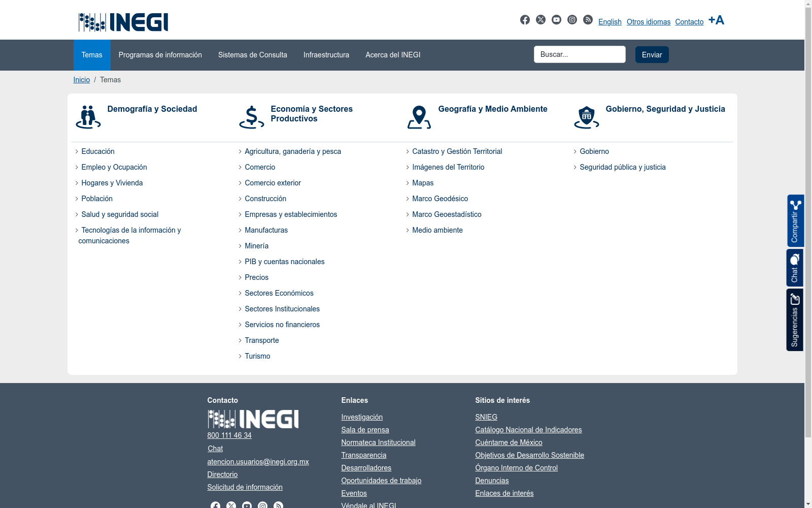
Task: Open the Chat side tab
Action: 795,268
